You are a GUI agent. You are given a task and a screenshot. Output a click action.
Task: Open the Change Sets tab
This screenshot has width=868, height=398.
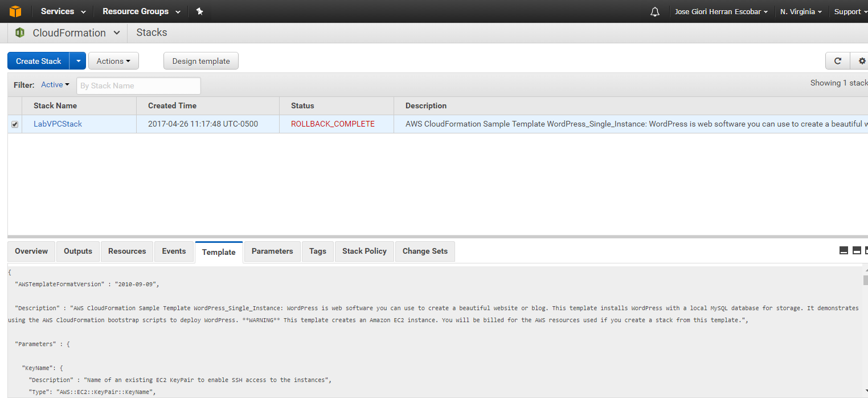tap(425, 251)
